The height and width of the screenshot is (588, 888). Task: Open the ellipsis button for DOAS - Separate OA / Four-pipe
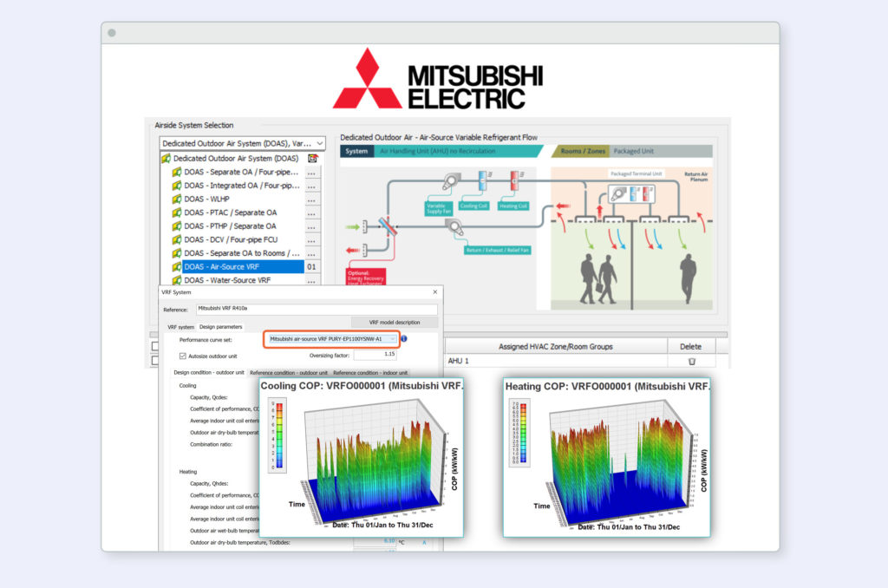[311, 173]
